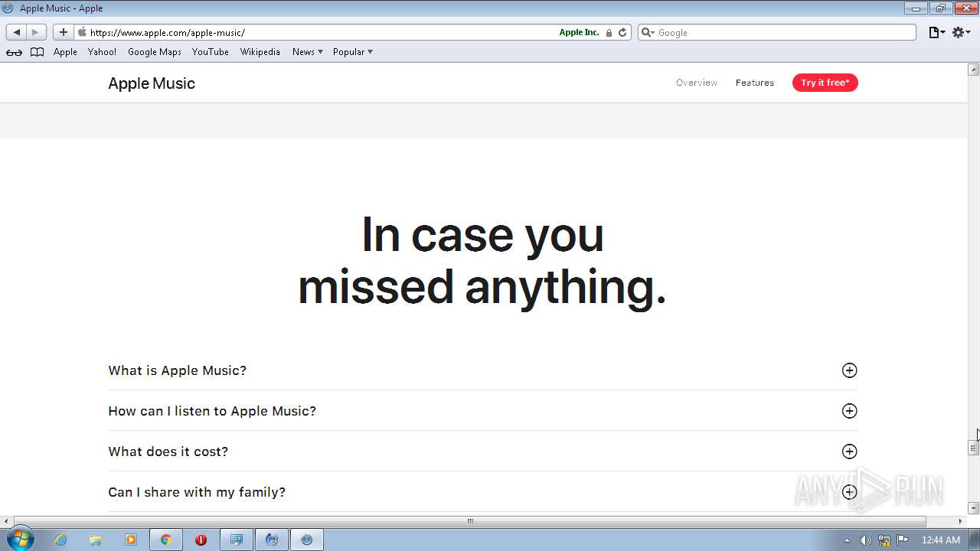The width and height of the screenshot is (980, 551).
Task: Click the horizontal scrollbar thumb
Action: [x=470, y=521]
